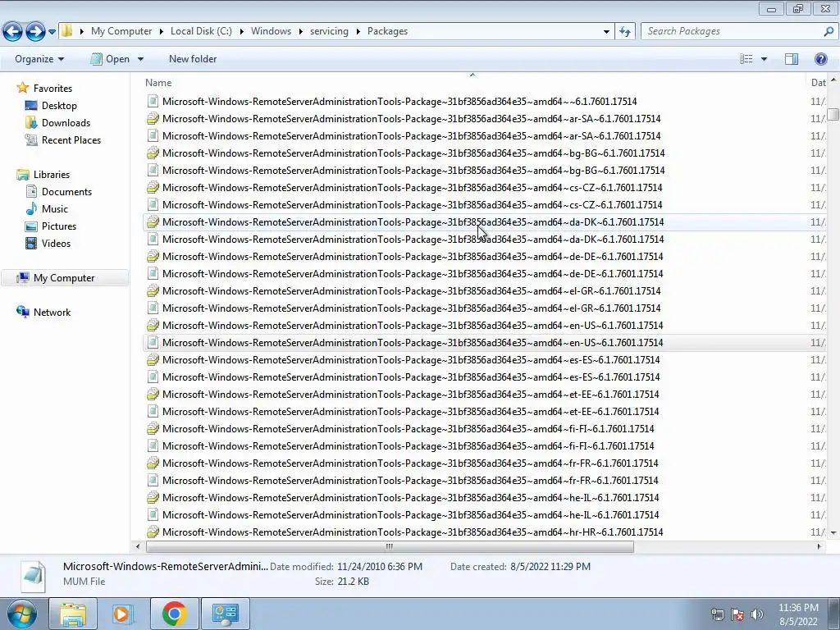The image size is (840, 630).
Task: Click the catalog icon of first cs-CZ file
Action: [x=153, y=188]
